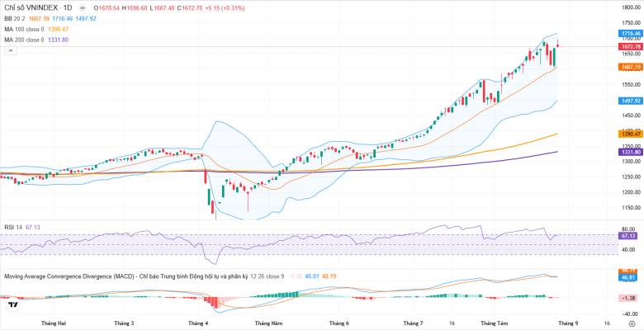Viewport: 644px width, 330px height.
Task: Collapse the indicator legend with the arrow button
Action: pyautogui.click(x=11, y=50)
